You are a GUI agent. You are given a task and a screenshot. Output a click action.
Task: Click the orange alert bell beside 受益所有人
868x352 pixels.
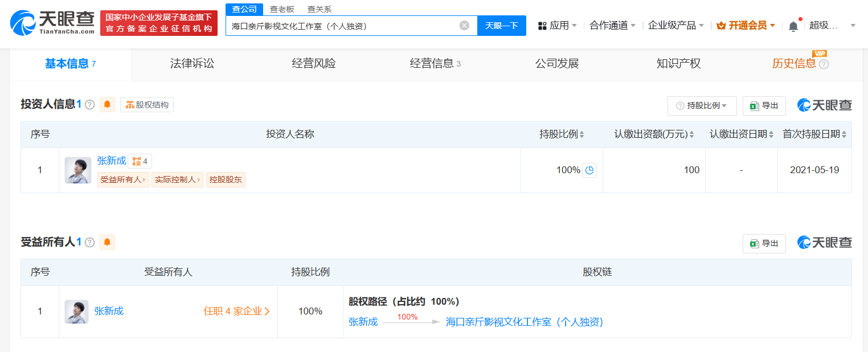pyautogui.click(x=107, y=242)
